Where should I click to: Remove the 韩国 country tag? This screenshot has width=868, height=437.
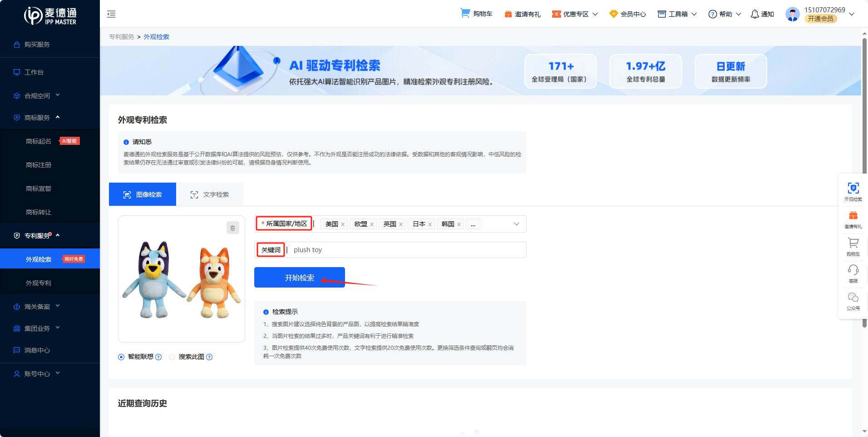click(459, 224)
